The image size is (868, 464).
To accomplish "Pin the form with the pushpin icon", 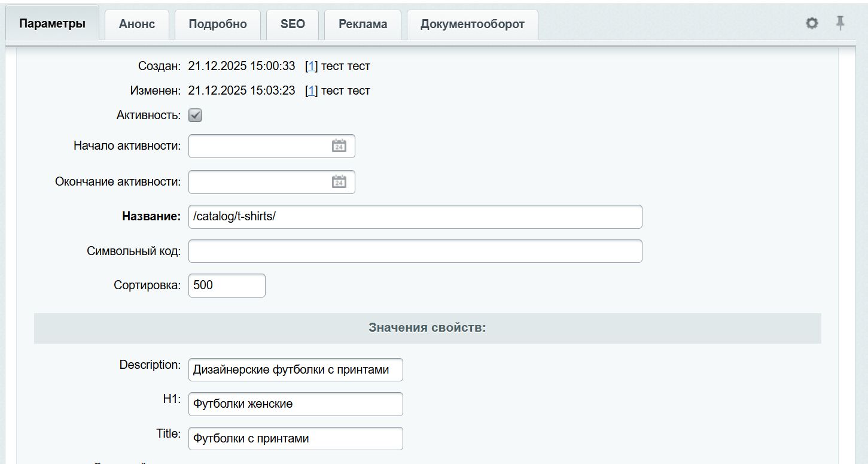I will (x=840, y=23).
